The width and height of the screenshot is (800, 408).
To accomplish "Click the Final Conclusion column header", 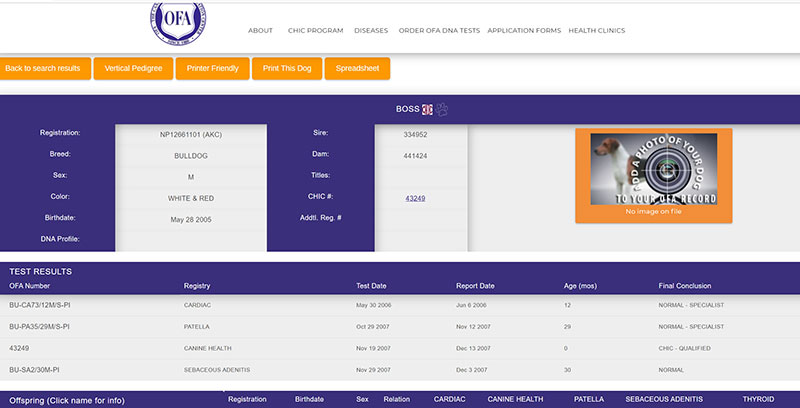I will coord(685,286).
